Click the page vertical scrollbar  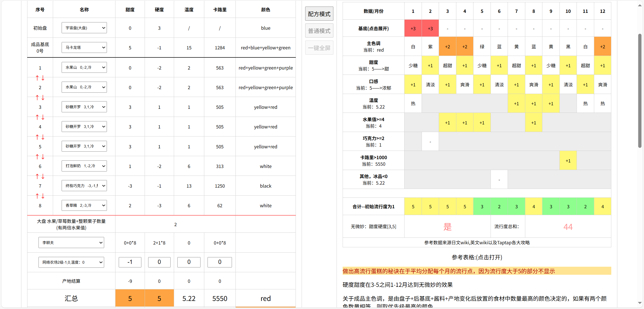click(x=640, y=91)
